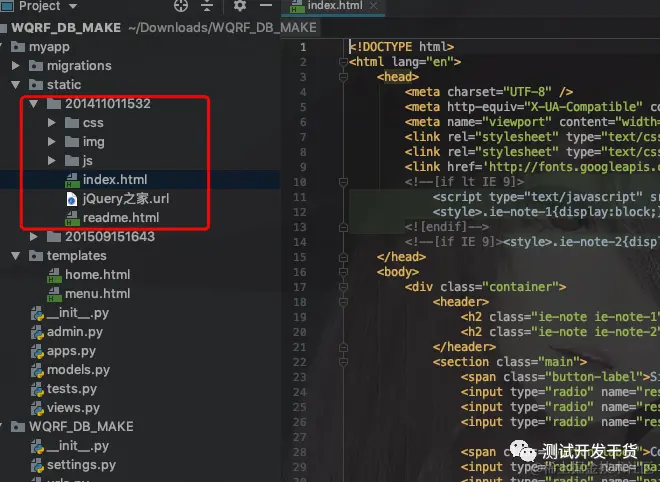Click the migrations folder icon

click(36, 66)
